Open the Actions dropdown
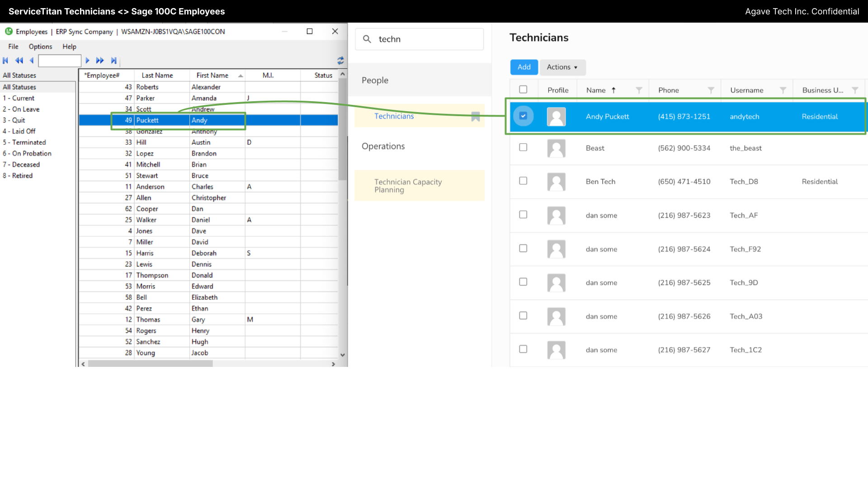Screen dimensions: 868x488 click(563, 67)
